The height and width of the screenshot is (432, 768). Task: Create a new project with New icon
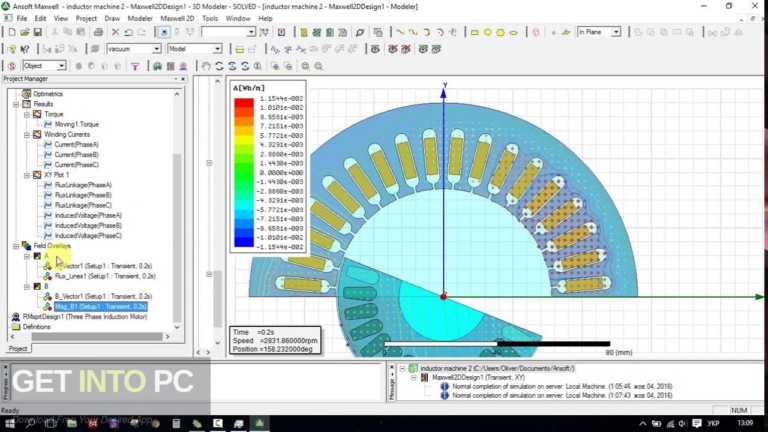(11, 32)
